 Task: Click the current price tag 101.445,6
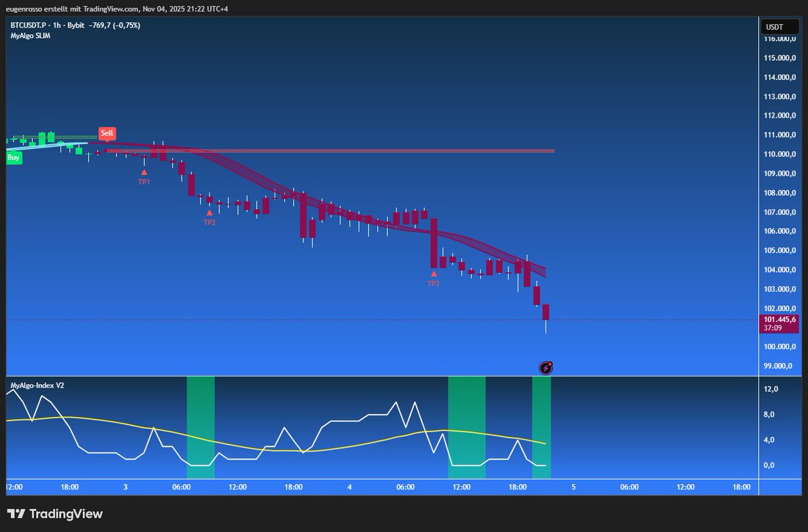(780, 319)
